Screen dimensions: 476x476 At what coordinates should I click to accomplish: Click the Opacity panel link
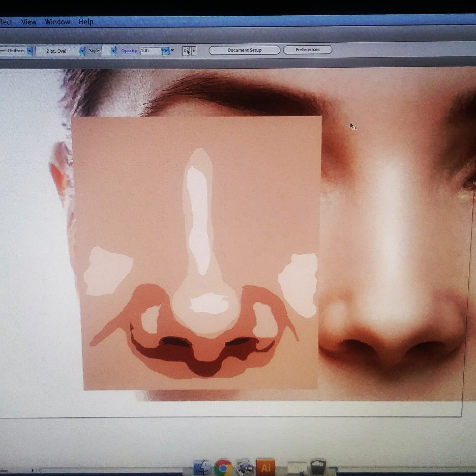(x=129, y=51)
